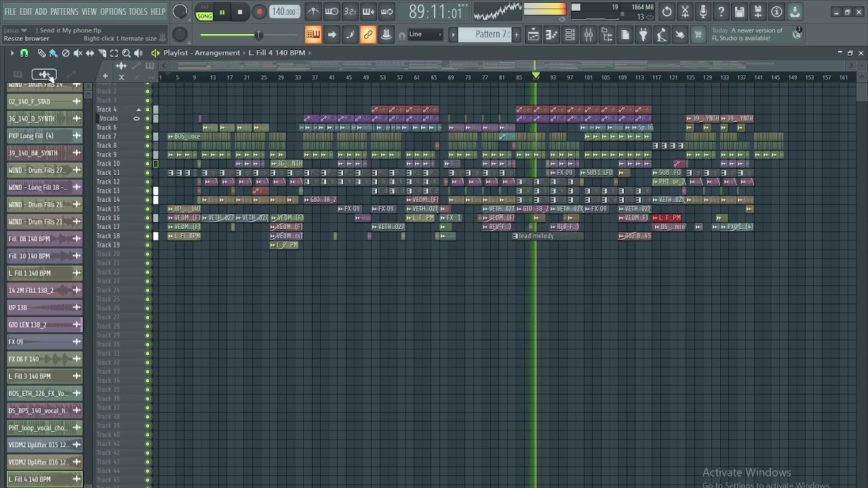Click the pause button in the transport
868x488 pixels.
[222, 12]
